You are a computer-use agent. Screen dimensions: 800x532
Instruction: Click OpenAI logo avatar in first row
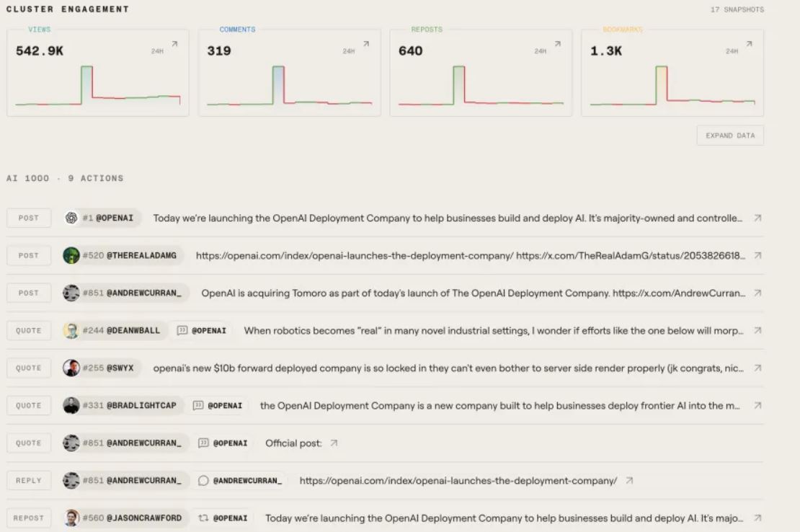click(x=71, y=218)
